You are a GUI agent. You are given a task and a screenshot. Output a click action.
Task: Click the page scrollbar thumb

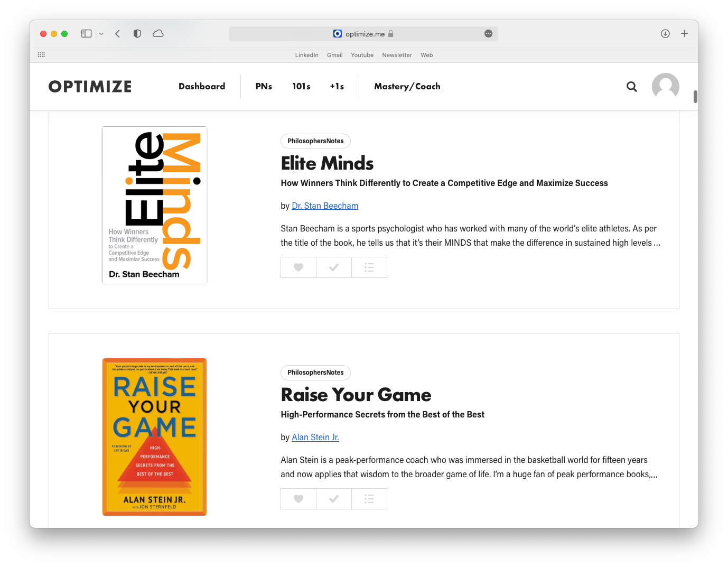click(x=695, y=97)
